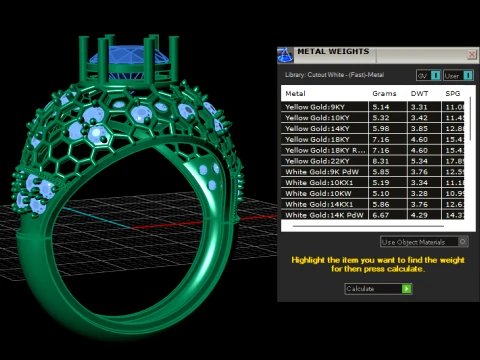Select the Yellow Gold:18KY row
This screenshot has width=480, height=360.
click(x=372, y=139)
